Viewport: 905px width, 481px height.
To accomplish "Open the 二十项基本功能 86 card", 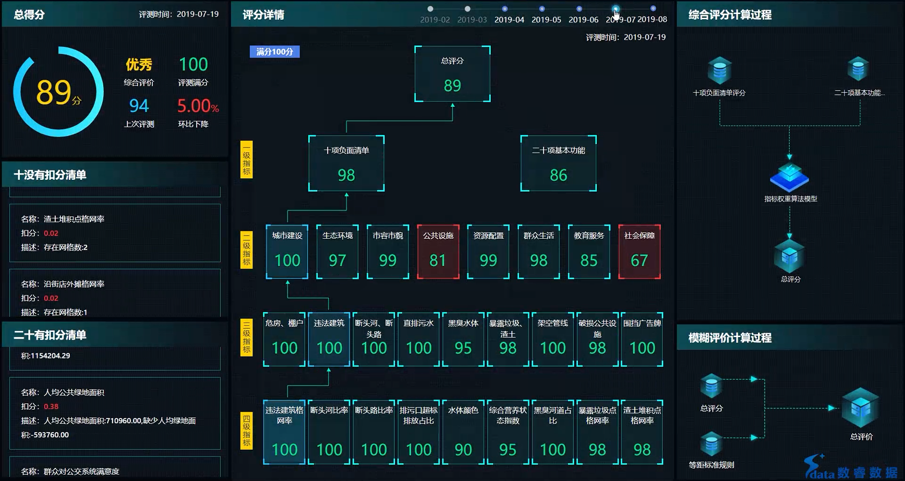I will pyautogui.click(x=559, y=163).
